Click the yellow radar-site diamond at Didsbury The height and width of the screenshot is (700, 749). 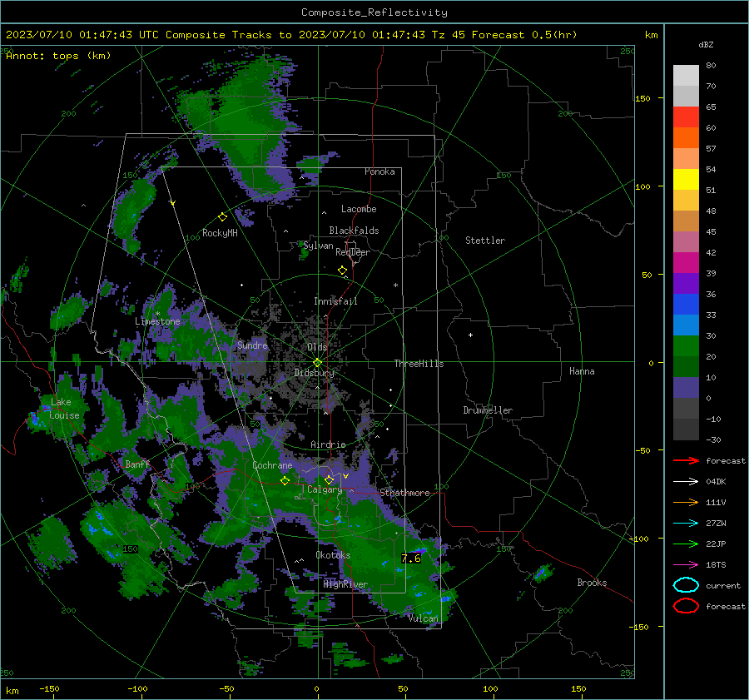coord(317,362)
